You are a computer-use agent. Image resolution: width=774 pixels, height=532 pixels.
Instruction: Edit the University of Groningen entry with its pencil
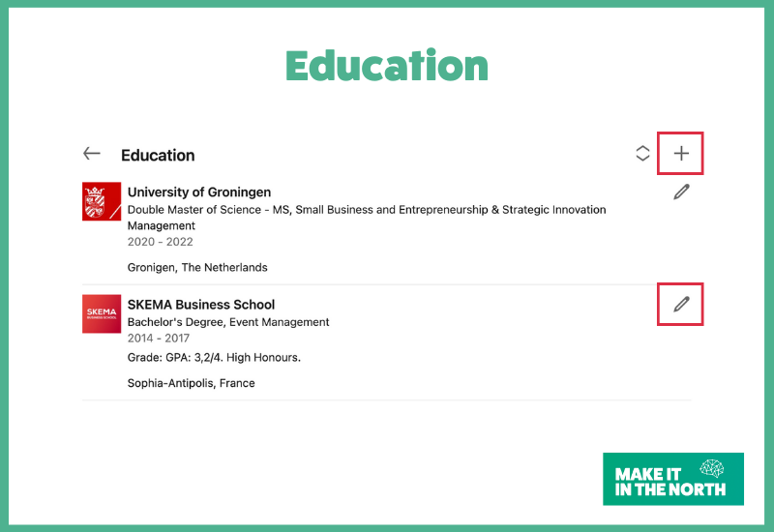coord(681,192)
